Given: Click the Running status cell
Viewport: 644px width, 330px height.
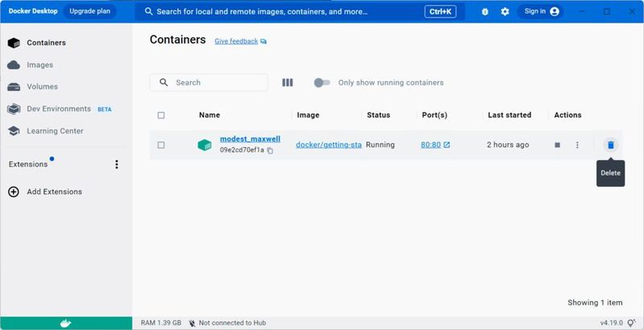Looking at the screenshot, I should [380, 145].
